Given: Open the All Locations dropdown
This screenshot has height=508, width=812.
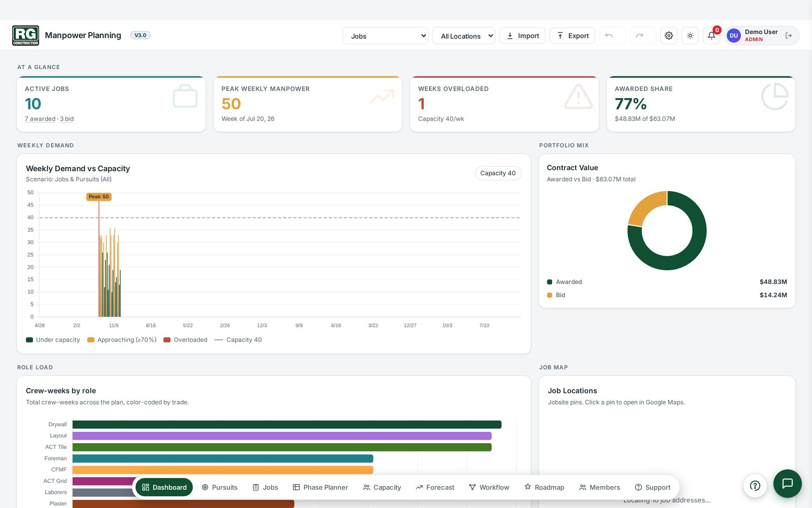Looking at the screenshot, I should (464, 36).
